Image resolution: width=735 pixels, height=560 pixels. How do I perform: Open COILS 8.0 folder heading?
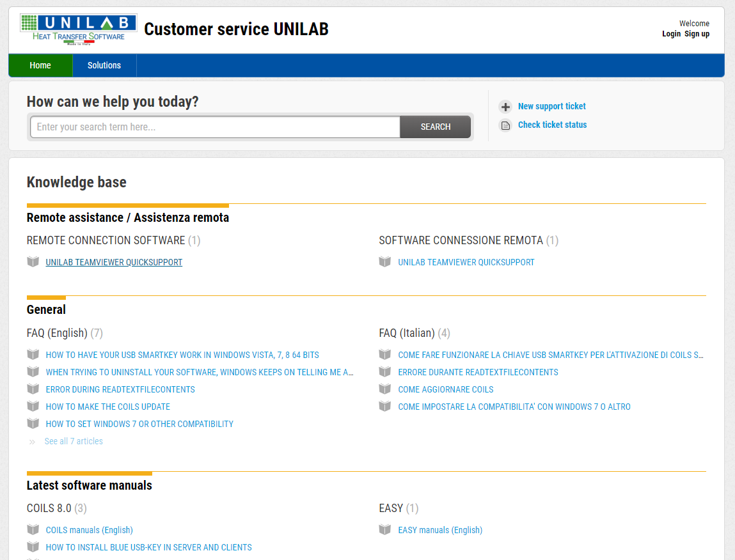click(x=49, y=508)
